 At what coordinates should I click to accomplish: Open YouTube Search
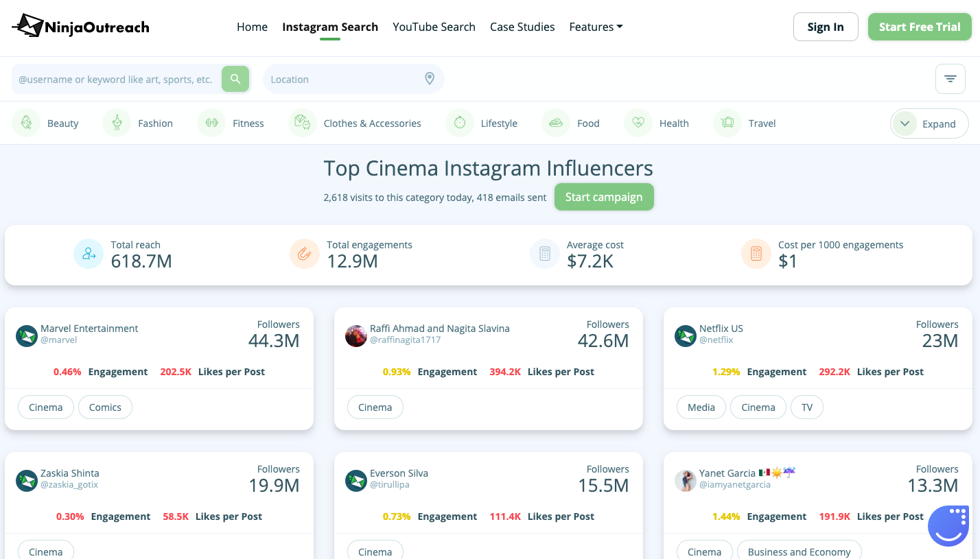[x=434, y=27]
